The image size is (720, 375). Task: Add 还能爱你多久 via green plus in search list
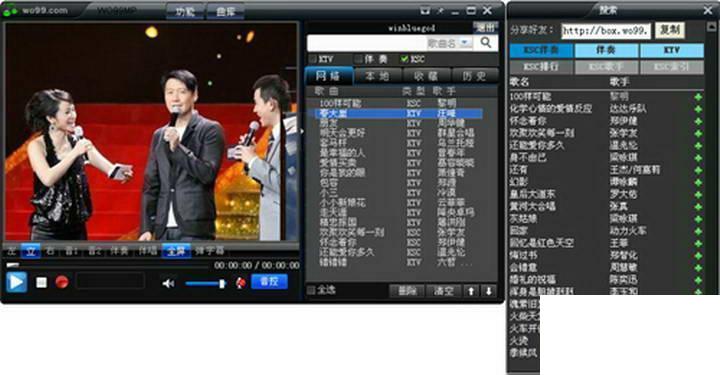pos(698,146)
